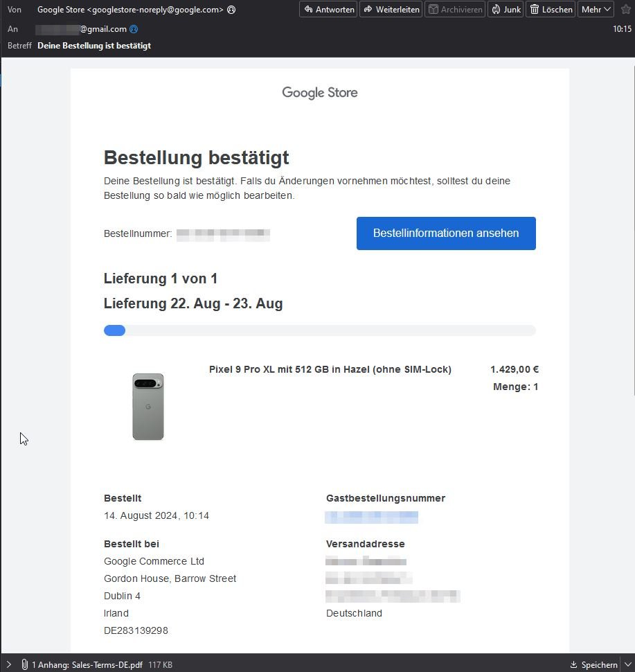The width and height of the screenshot is (635, 672).
Task: Click the Pixel 9 Pro XL product image
Action: [148, 407]
